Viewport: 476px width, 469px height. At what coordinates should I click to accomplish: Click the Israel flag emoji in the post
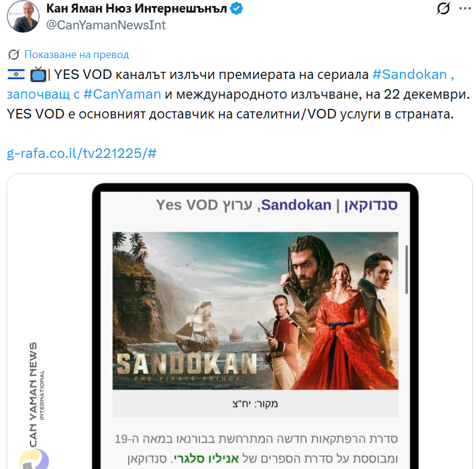(16, 74)
